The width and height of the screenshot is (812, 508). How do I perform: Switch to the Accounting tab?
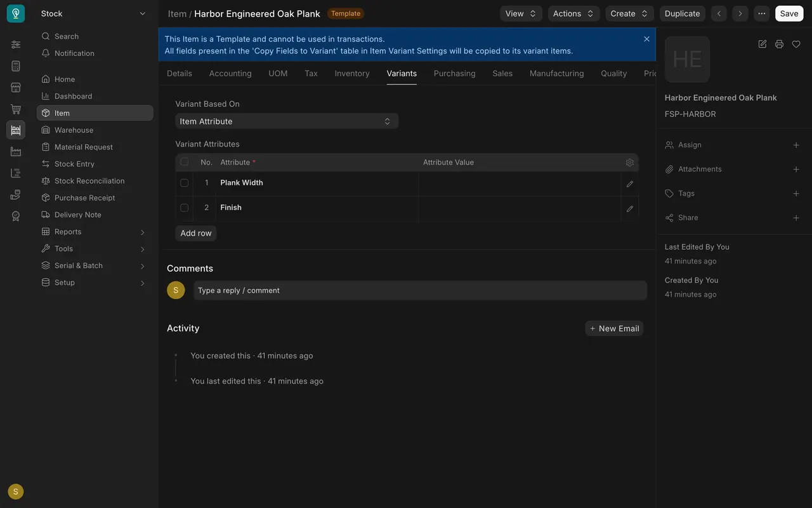click(230, 74)
